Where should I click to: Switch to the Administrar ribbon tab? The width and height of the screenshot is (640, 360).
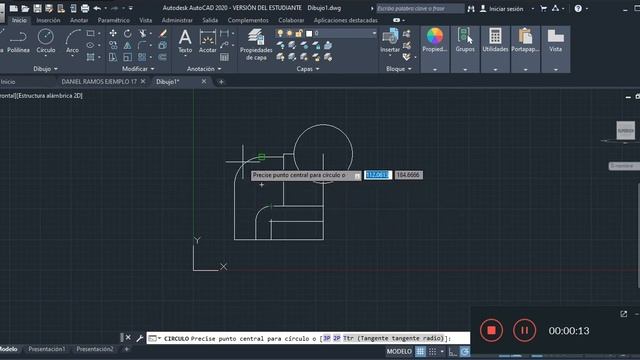pyautogui.click(x=177, y=20)
